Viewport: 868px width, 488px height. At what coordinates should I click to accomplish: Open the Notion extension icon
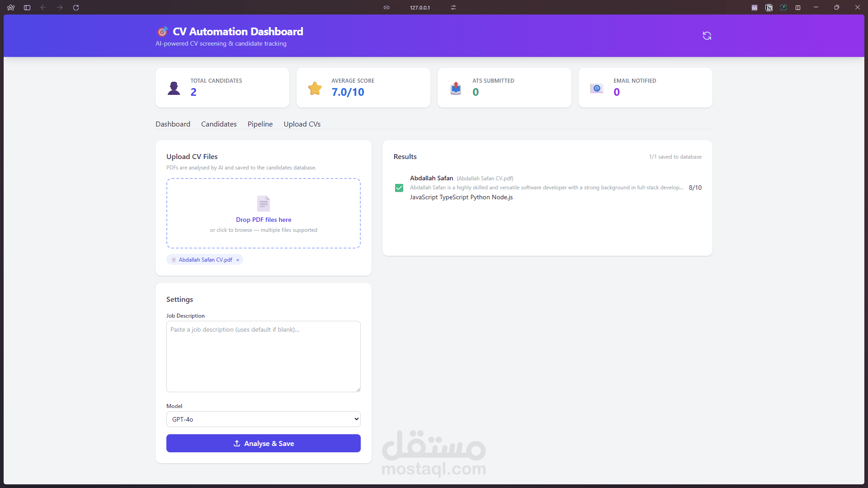769,8
